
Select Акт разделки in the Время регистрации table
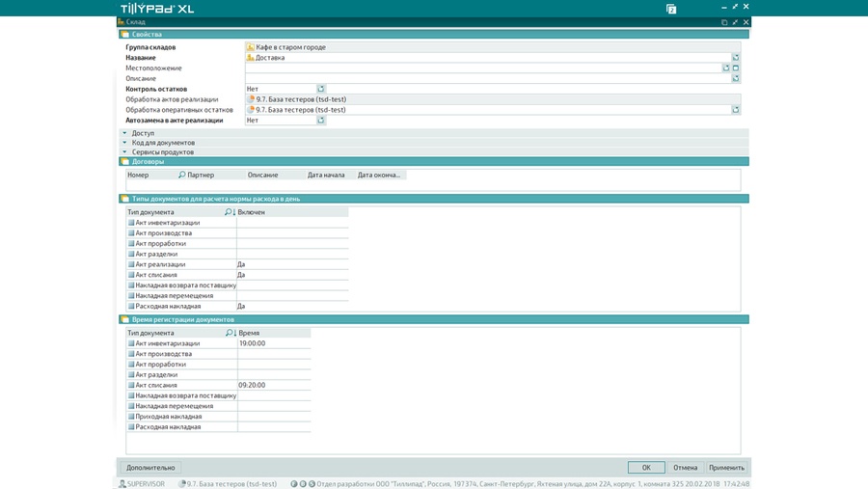pyautogui.click(x=156, y=375)
